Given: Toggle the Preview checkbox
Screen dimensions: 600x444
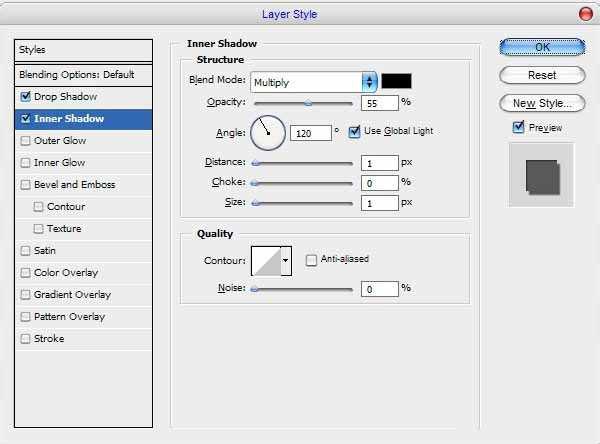Looking at the screenshot, I should pyautogui.click(x=518, y=127).
